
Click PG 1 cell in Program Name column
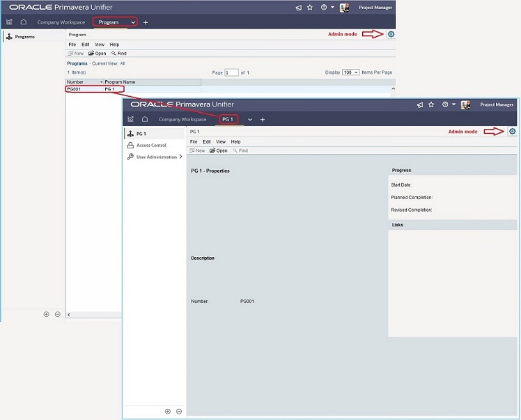tap(109, 89)
